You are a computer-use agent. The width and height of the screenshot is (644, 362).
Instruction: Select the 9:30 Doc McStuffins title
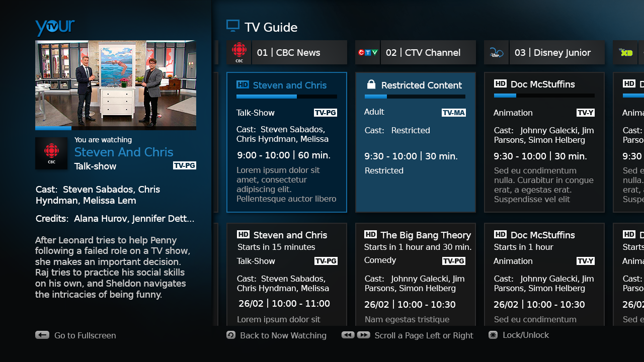pos(543,84)
